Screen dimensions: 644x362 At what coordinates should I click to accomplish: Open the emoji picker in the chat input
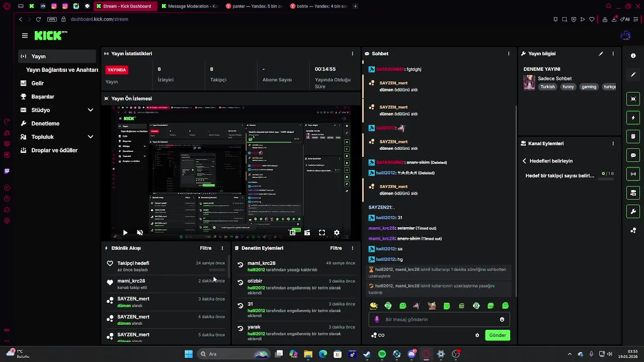coord(502,319)
